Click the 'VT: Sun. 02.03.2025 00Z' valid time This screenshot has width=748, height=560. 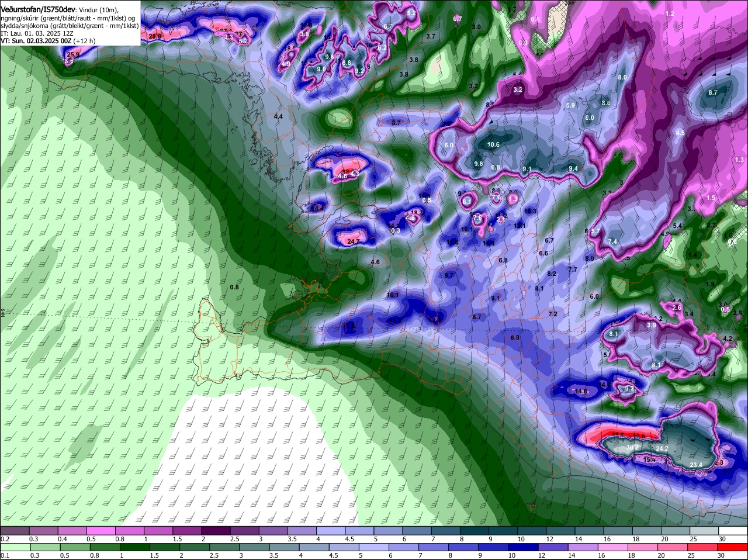click(36, 41)
